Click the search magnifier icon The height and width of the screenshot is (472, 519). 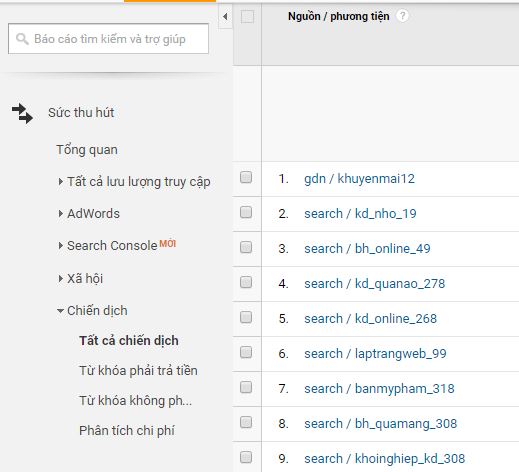[22, 39]
